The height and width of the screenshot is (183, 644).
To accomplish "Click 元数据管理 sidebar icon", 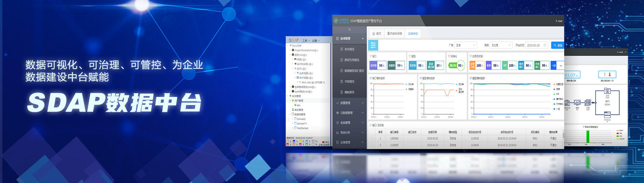I will point(337,113).
